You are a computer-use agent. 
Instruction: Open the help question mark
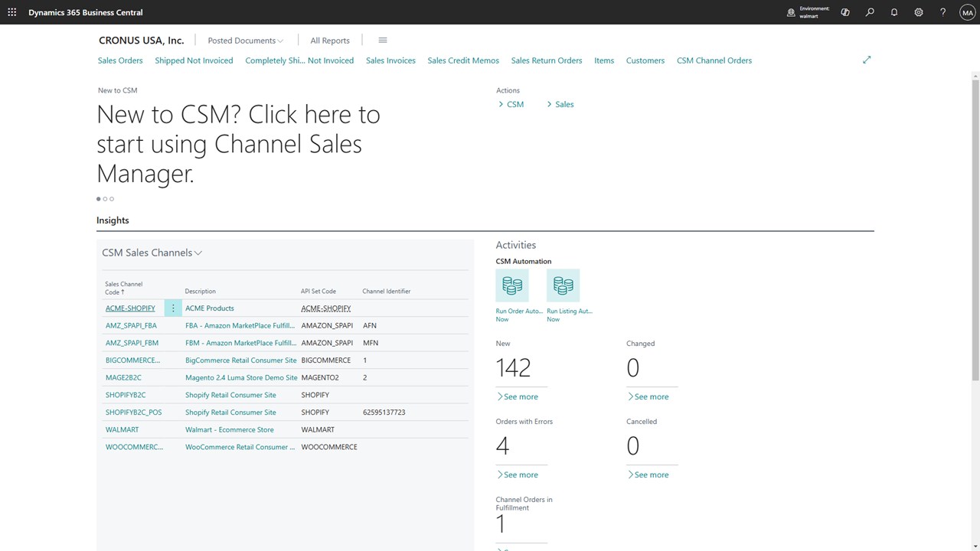(943, 12)
